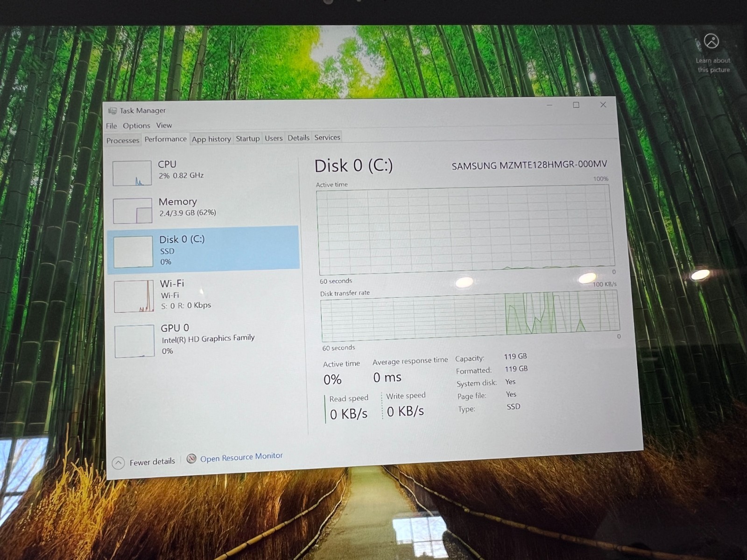
Task: Click the Memory 2.4/3.9 GB (62%) text
Action: click(188, 213)
